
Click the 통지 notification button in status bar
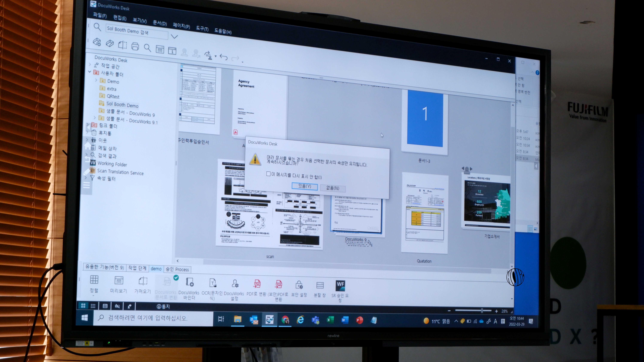point(163,307)
